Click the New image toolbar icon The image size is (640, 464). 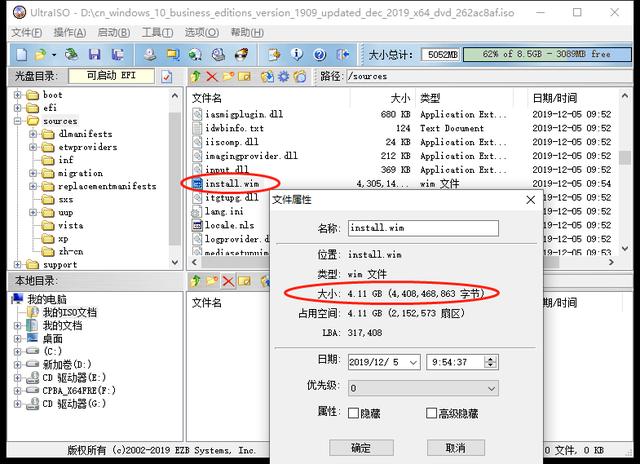(21, 54)
